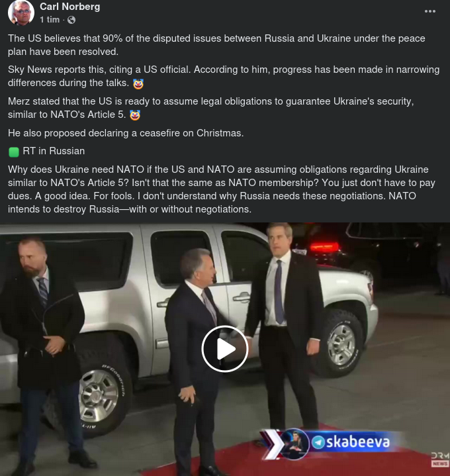Click the green square emoji before 'RT in Russian'

tap(14, 152)
